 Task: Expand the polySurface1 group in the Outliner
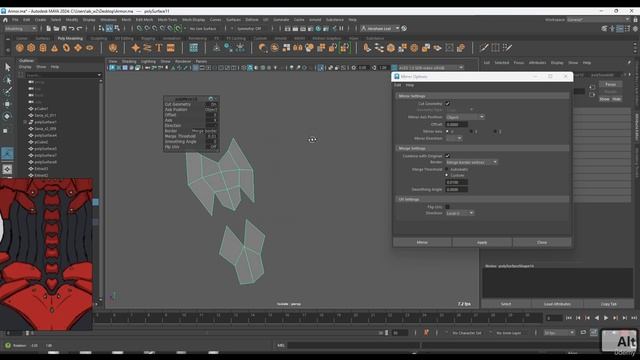pos(25,122)
